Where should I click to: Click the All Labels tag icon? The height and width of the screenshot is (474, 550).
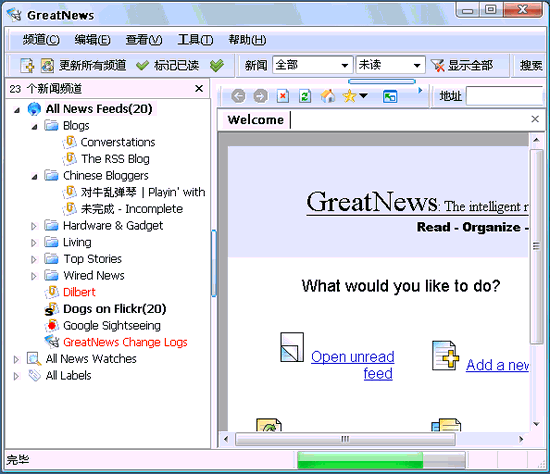tap(34, 375)
